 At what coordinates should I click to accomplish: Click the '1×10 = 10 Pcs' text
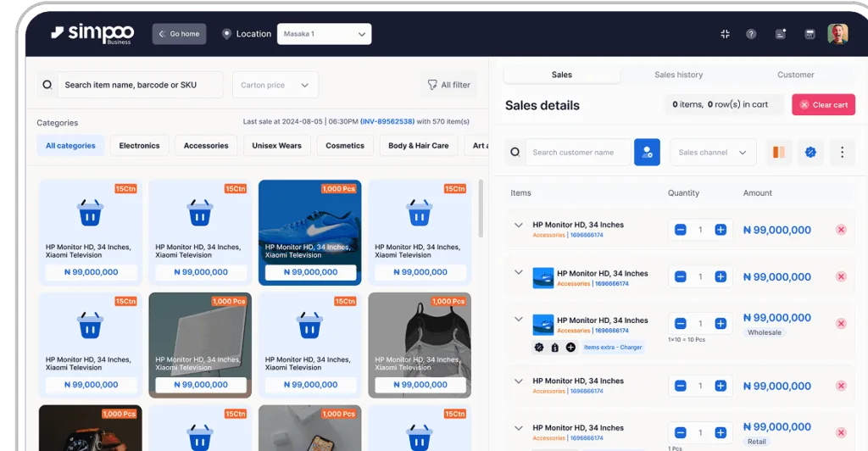pos(687,340)
